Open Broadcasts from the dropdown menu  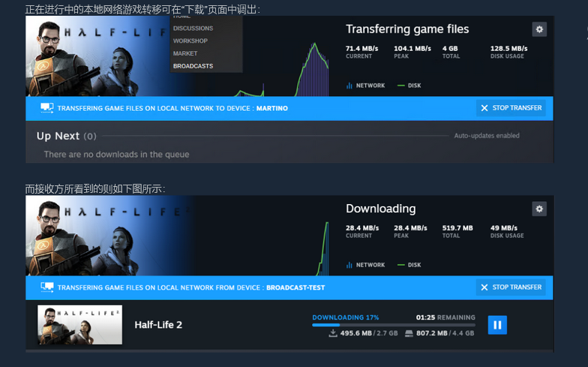(x=193, y=66)
